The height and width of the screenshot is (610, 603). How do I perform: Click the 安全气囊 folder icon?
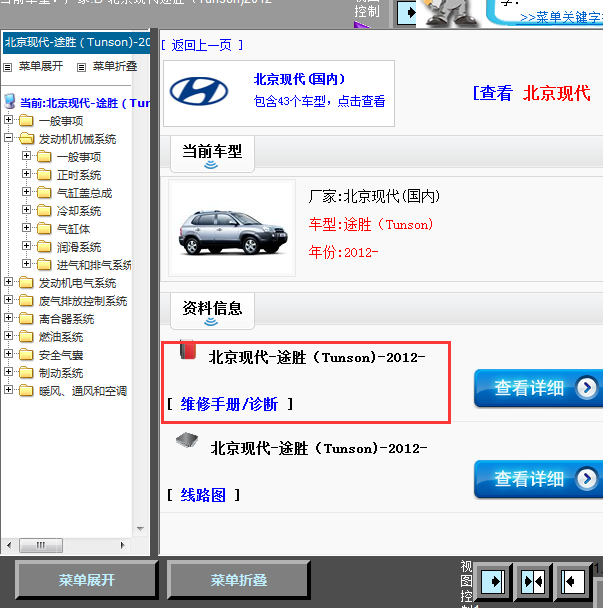click(26, 354)
